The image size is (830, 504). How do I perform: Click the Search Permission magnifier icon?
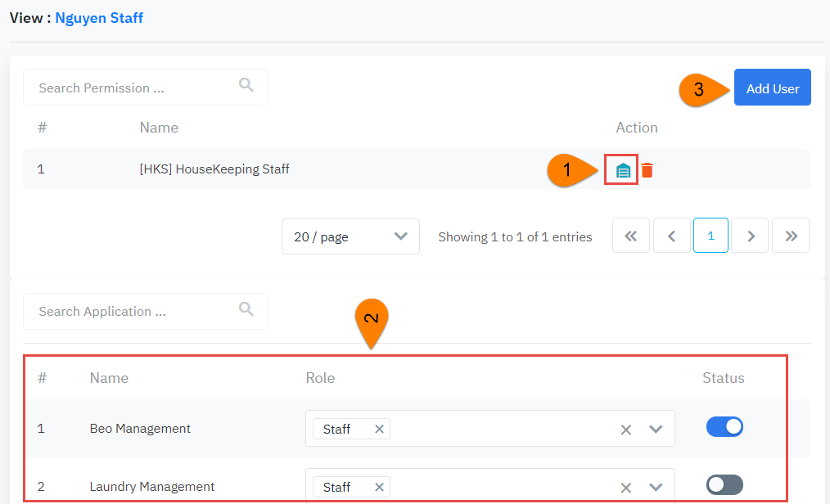[x=246, y=85]
